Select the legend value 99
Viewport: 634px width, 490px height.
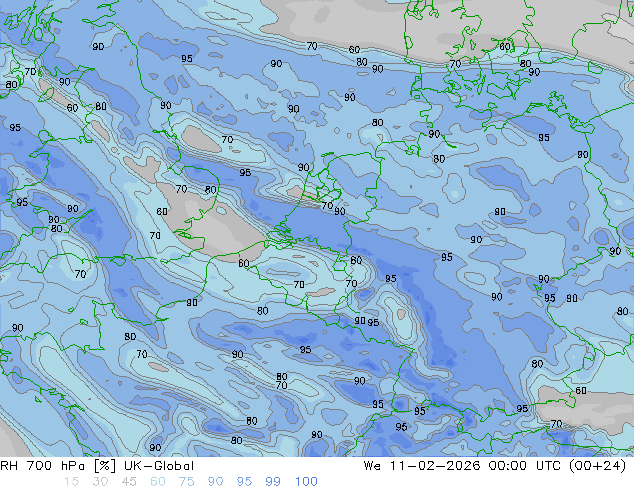273,482
